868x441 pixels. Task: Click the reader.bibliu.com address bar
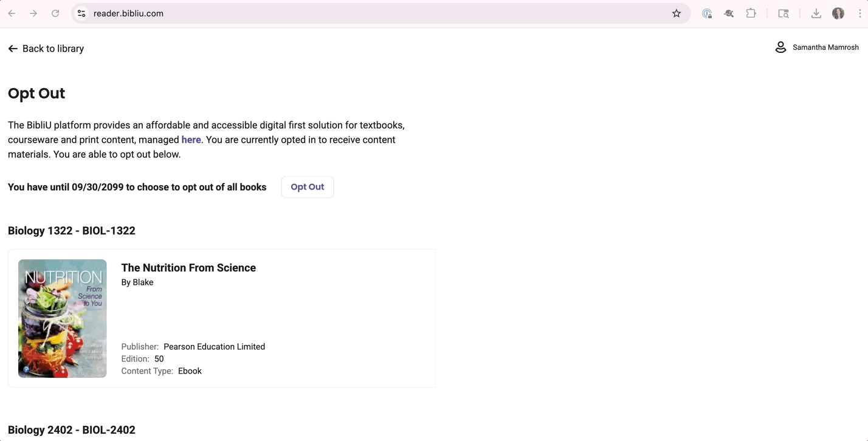(x=380, y=13)
